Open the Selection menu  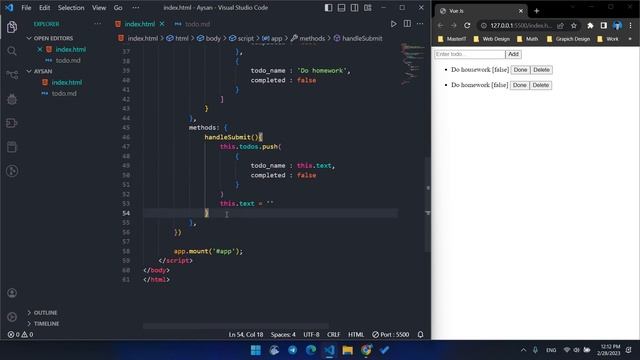(x=71, y=8)
